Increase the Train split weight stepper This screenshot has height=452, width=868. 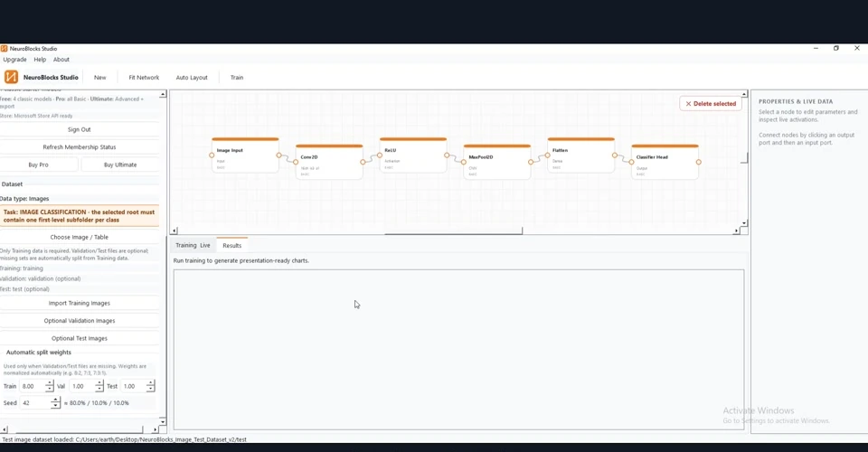pos(50,383)
